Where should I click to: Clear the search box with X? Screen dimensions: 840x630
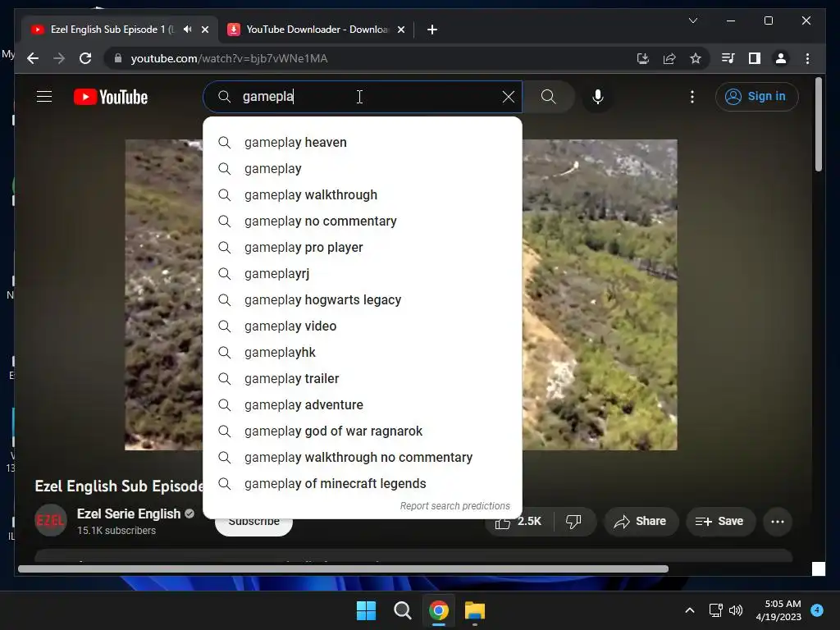[x=509, y=97]
